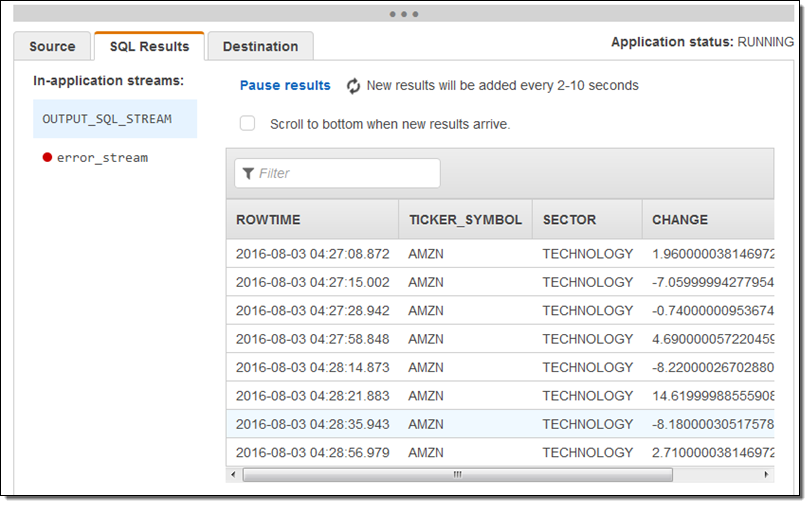Click the horizontal scrollbar left arrow
Screen dimensions: 810x506
pyautogui.click(x=233, y=474)
